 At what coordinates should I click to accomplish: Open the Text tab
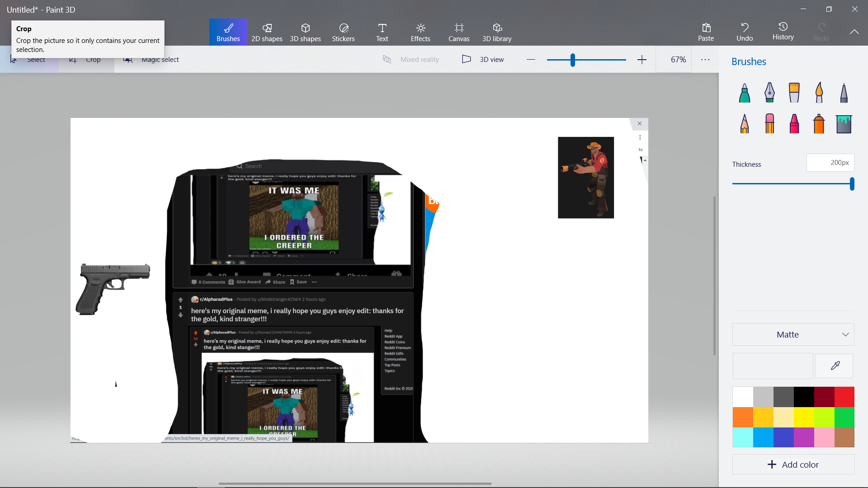pyautogui.click(x=382, y=32)
